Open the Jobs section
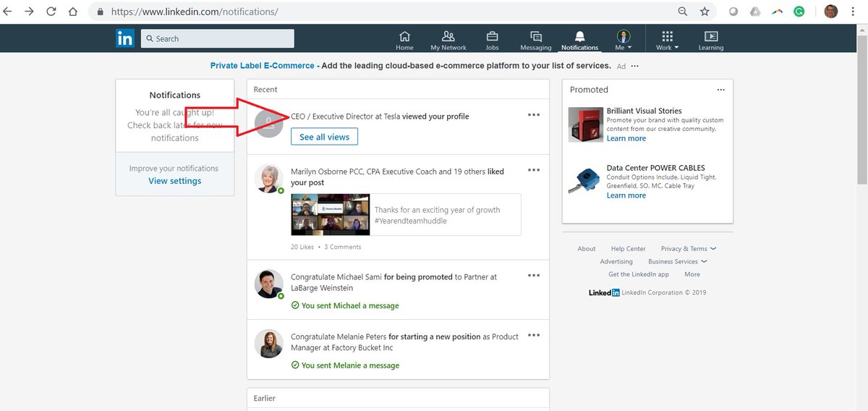 (x=492, y=41)
